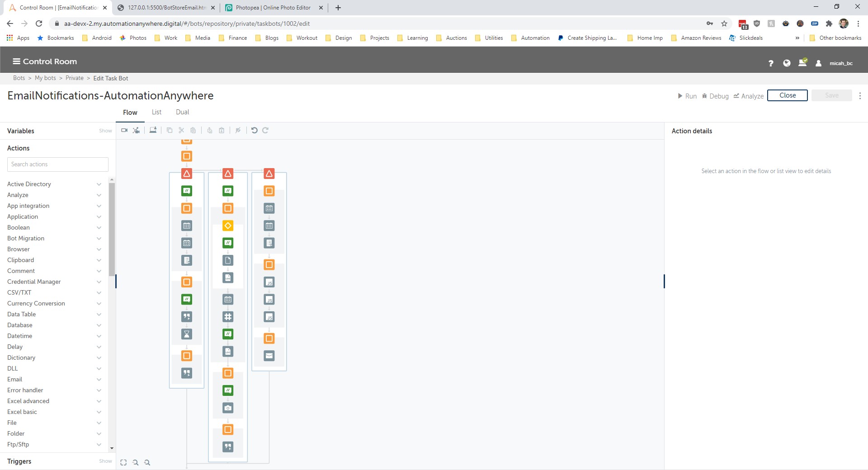868x470 pixels.
Task: Click the Analyze button
Action: coord(749,96)
